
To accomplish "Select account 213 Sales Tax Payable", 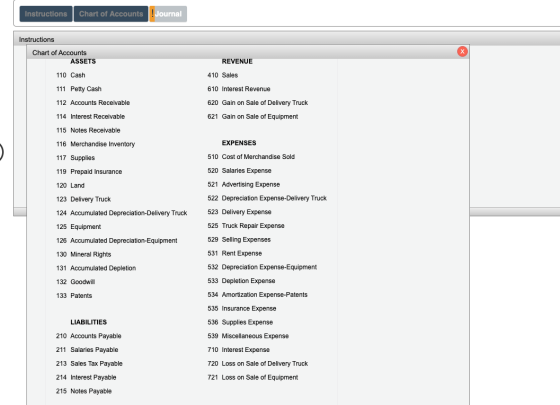I will tap(89, 364).
